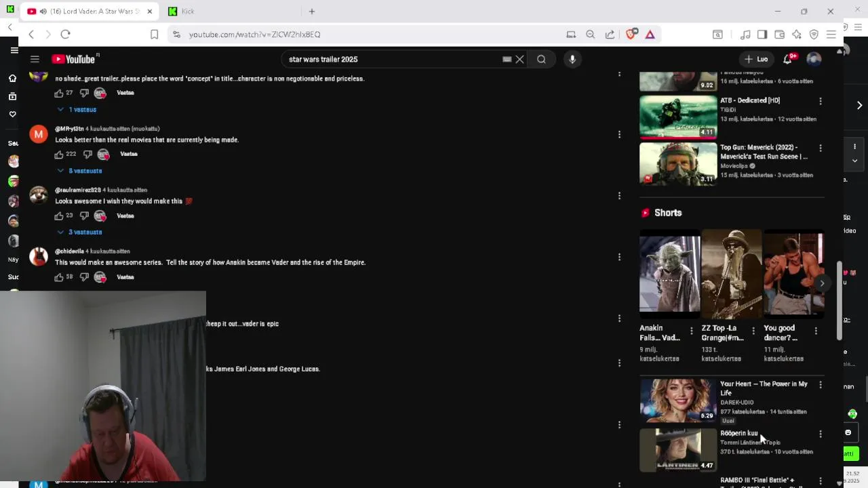Open options for ZZ Top short
The width and height of the screenshot is (868, 488).
click(x=753, y=331)
